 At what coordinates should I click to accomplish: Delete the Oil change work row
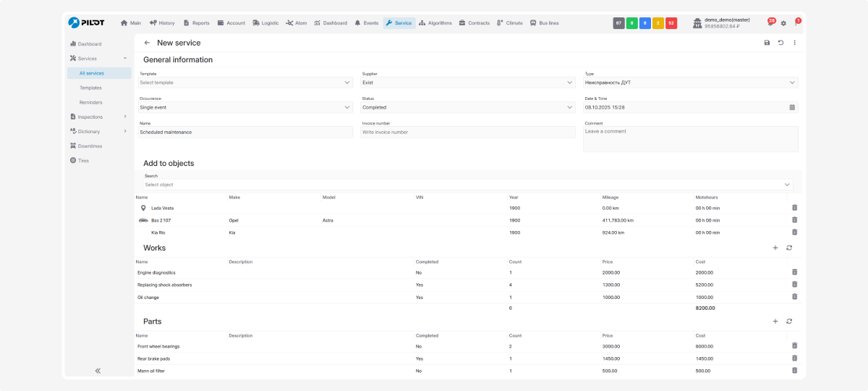[x=794, y=297]
